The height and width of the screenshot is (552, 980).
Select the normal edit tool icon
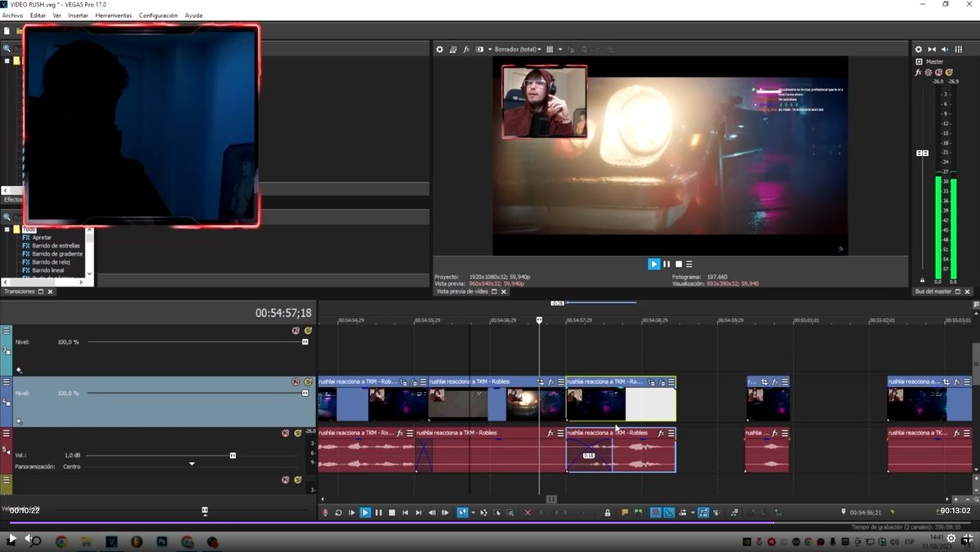pos(463,513)
